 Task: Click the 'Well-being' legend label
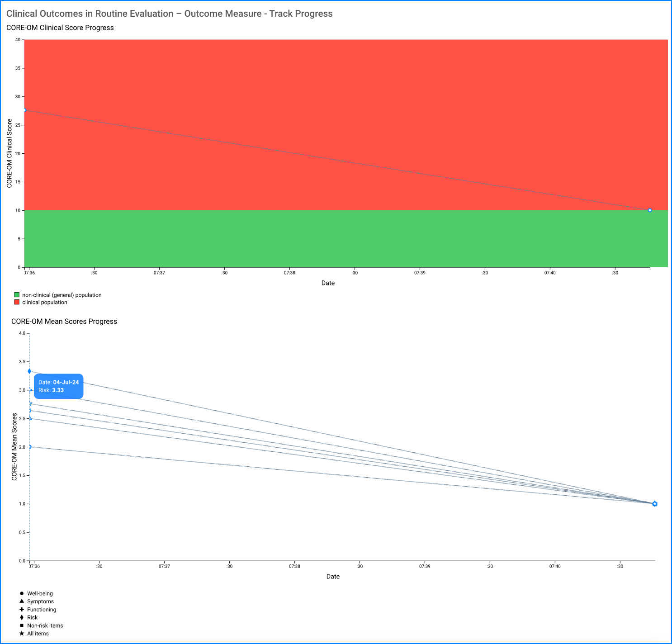point(40,593)
